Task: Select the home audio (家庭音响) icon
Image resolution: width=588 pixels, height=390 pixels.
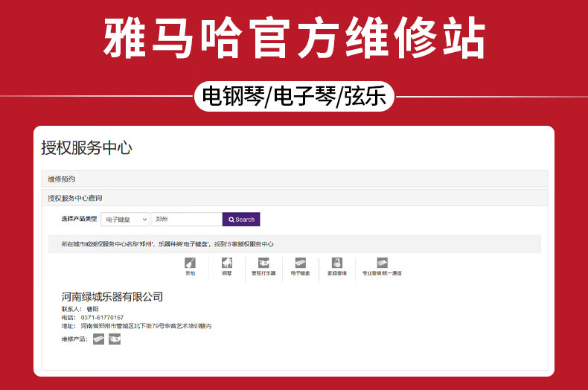Action: click(x=336, y=263)
